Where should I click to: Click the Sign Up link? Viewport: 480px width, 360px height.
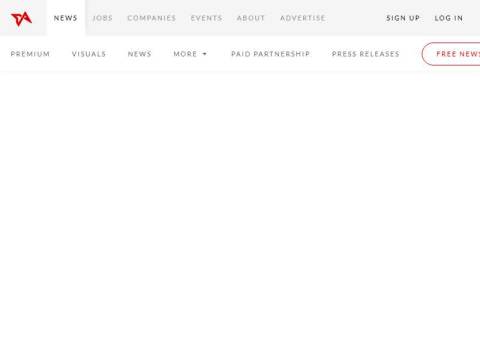(403, 18)
